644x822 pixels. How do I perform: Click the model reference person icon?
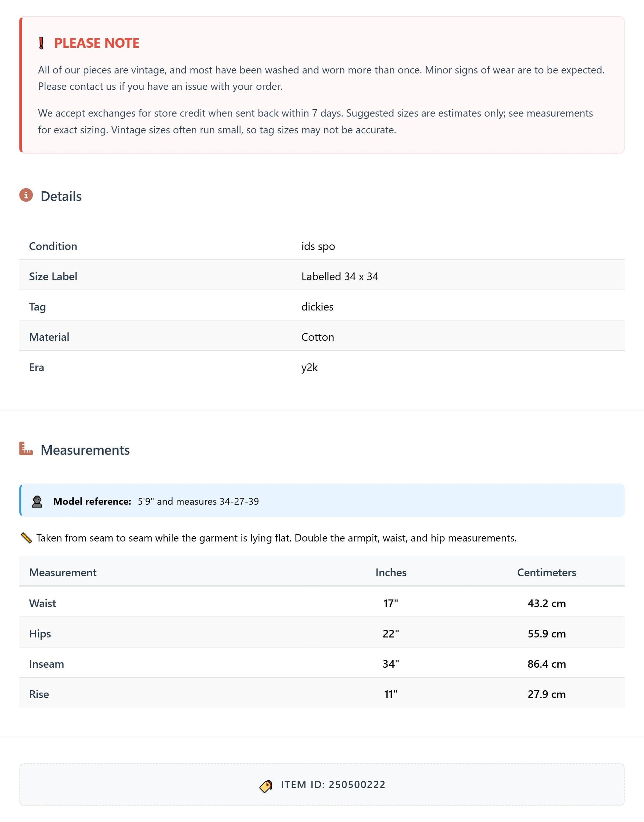point(37,501)
